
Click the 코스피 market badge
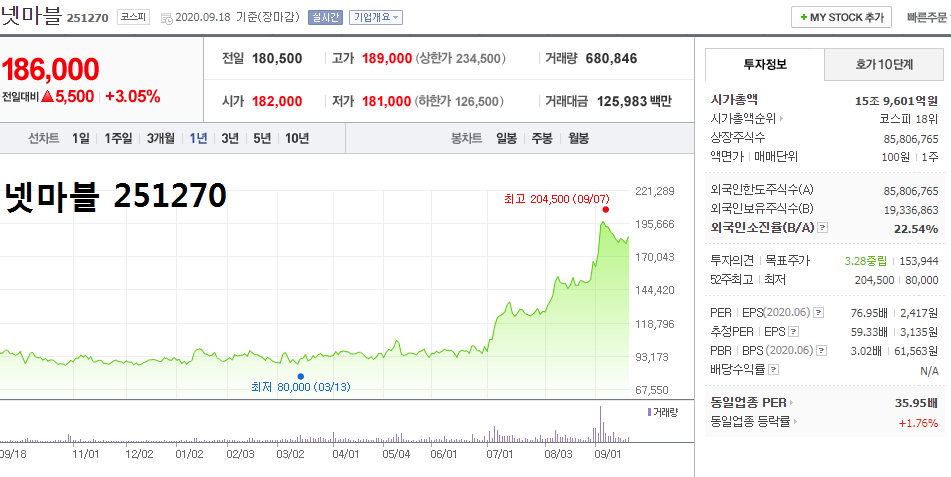pyautogui.click(x=133, y=17)
